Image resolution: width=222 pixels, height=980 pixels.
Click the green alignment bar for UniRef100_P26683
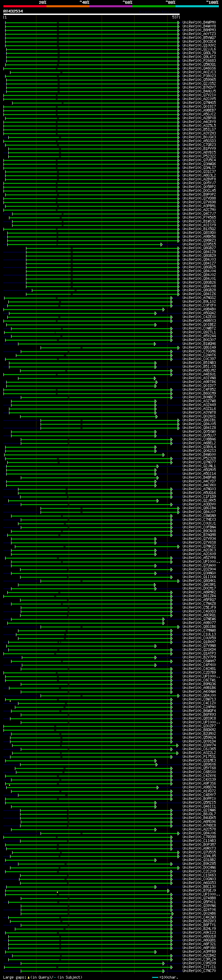93,60
